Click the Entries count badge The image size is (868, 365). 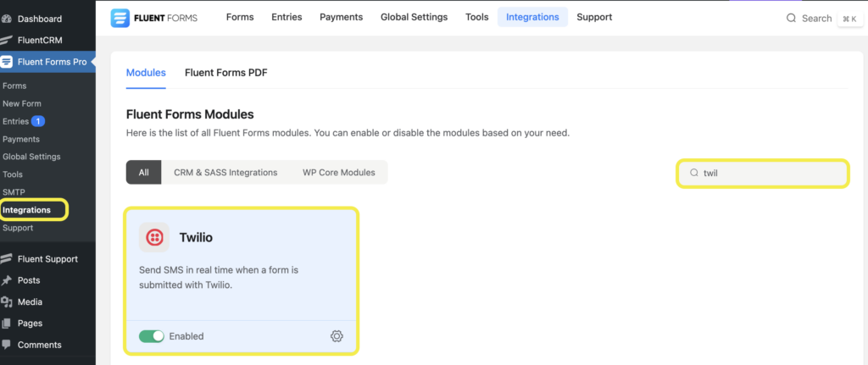(x=37, y=121)
